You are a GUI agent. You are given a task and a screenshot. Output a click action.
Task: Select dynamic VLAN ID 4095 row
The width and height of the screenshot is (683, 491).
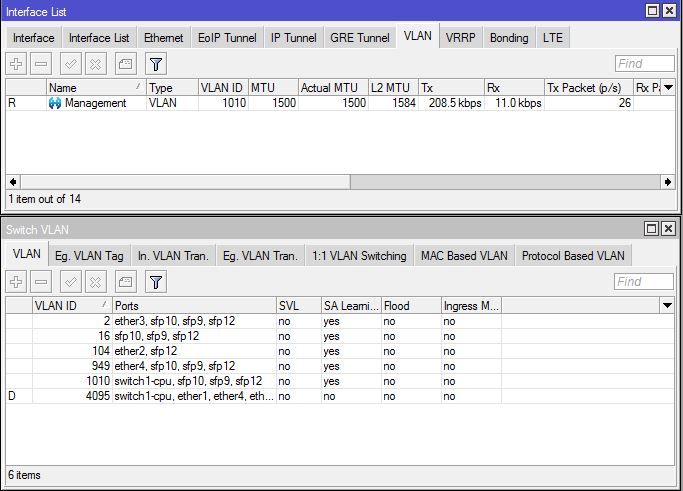coord(340,396)
